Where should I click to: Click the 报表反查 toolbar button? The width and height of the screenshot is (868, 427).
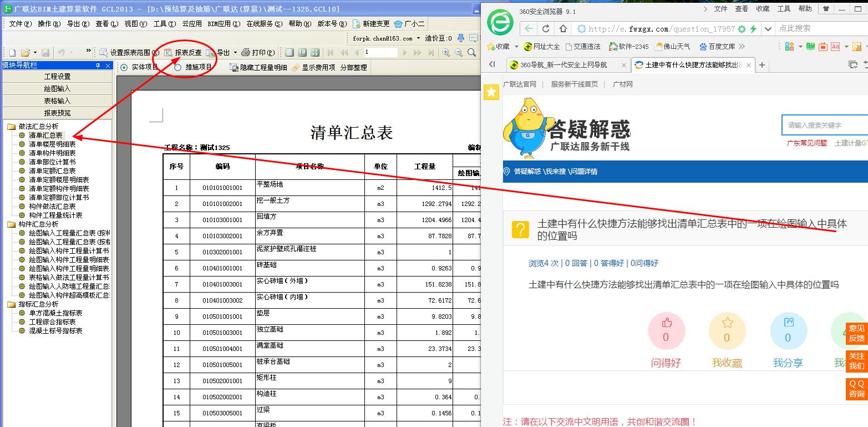pos(183,53)
